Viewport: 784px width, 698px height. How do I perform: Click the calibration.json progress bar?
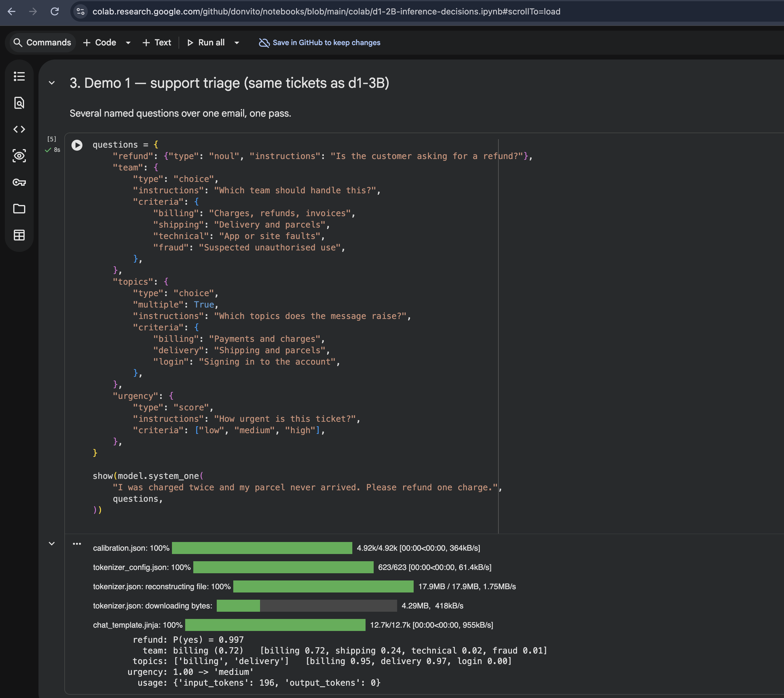pyautogui.click(x=262, y=548)
